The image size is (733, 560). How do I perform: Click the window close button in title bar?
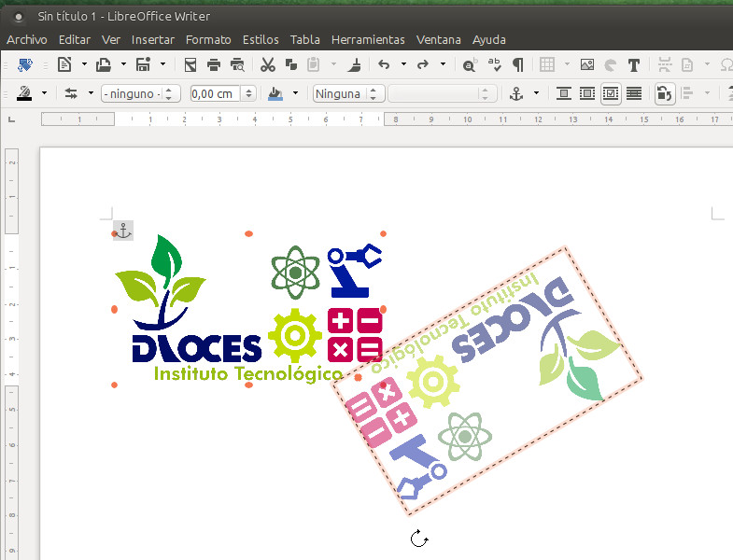click(19, 17)
